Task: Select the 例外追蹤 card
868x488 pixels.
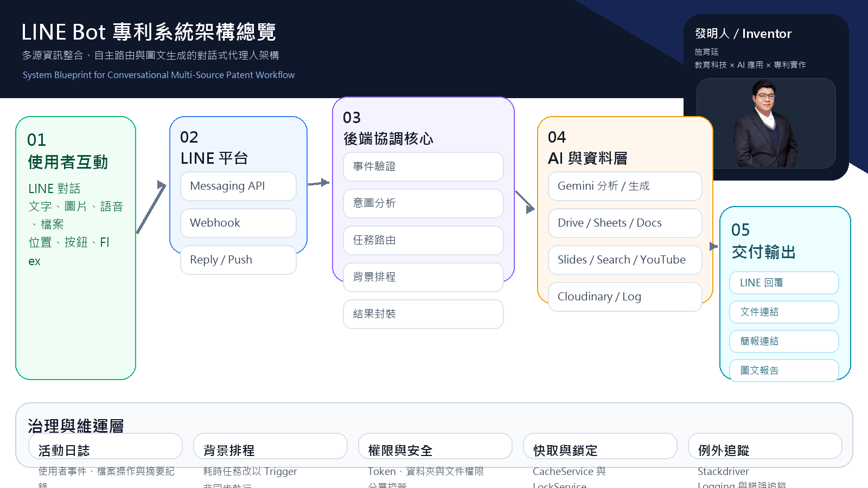Action: click(x=765, y=446)
